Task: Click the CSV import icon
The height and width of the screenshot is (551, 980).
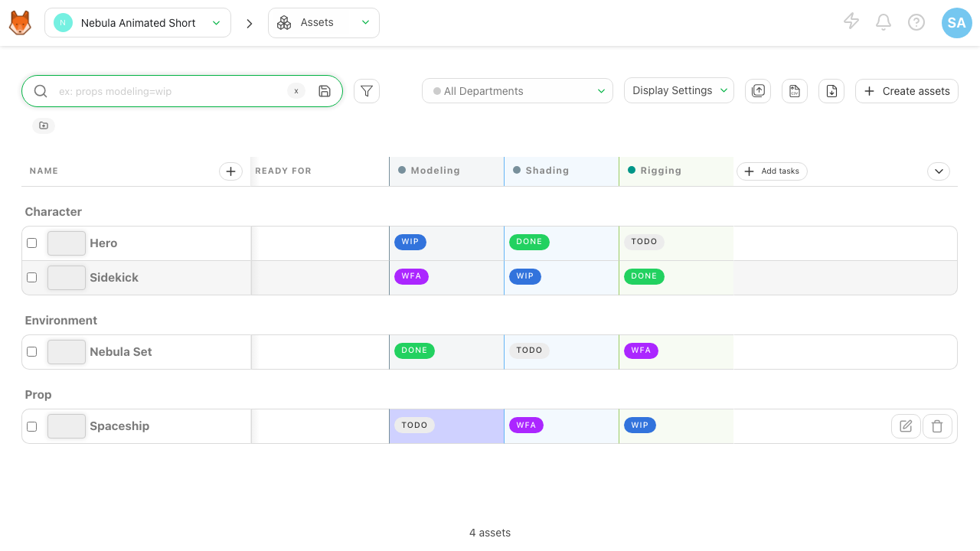Action: pos(795,91)
